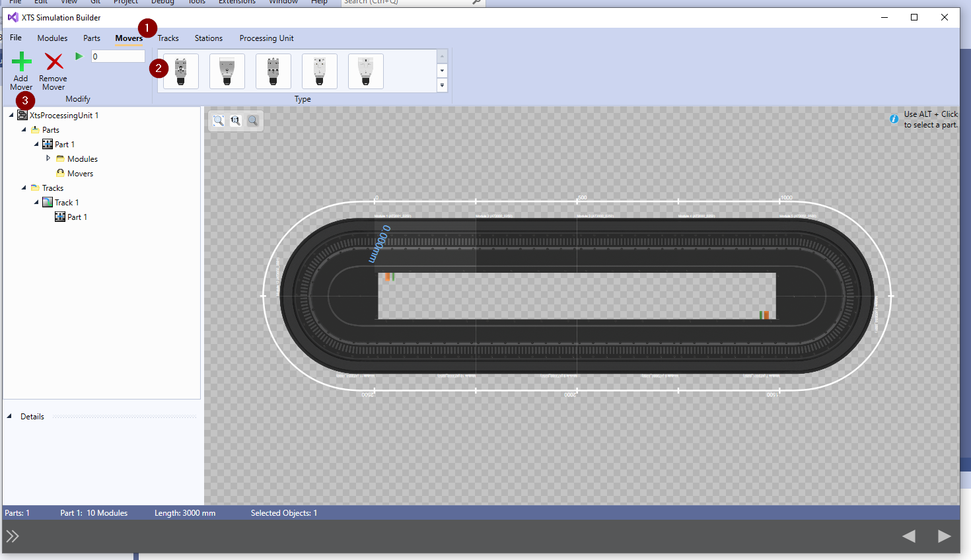
Task: Click the 1000 ruler mark above track
Action: pos(786,197)
